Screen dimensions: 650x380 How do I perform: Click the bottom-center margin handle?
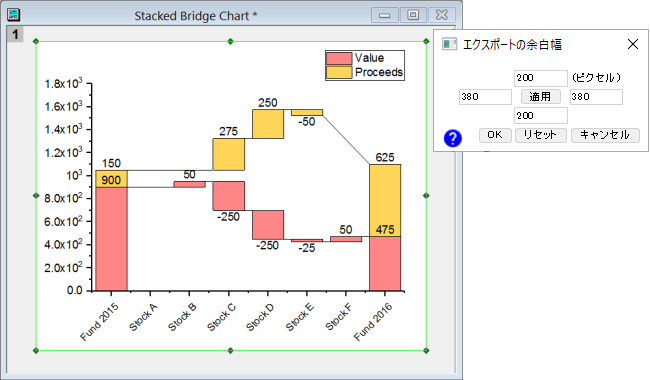click(x=230, y=351)
